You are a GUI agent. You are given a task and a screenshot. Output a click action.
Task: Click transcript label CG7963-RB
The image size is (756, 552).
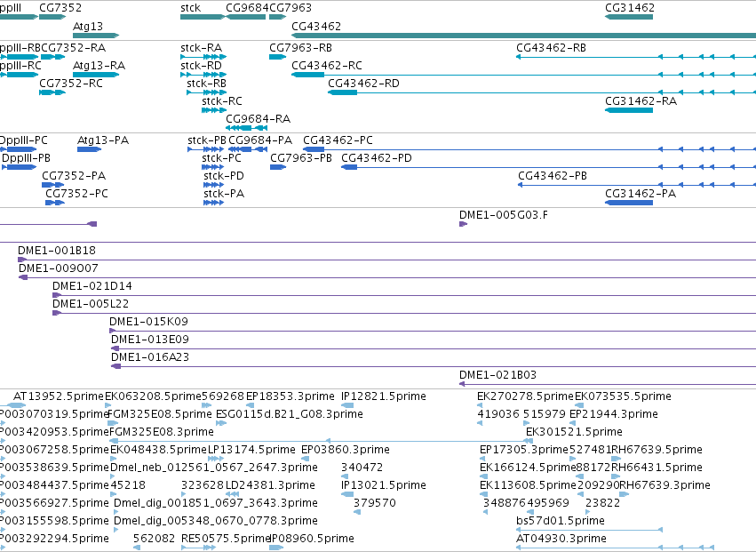point(300,48)
